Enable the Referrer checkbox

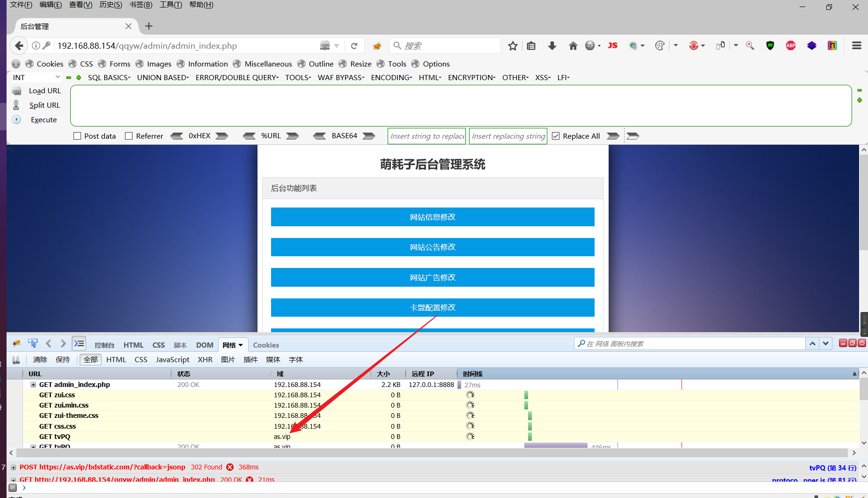click(129, 136)
